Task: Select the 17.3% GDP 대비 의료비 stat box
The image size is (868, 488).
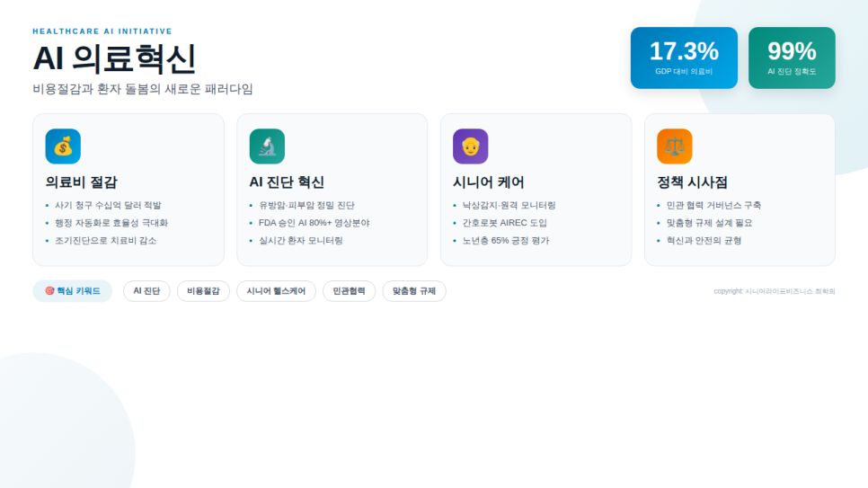Action: point(684,58)
